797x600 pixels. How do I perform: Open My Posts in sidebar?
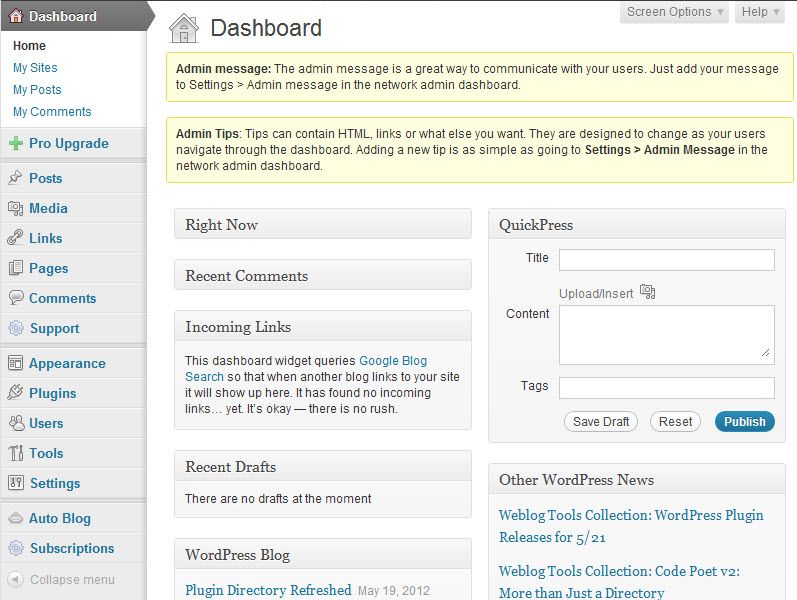pos(37,89)
